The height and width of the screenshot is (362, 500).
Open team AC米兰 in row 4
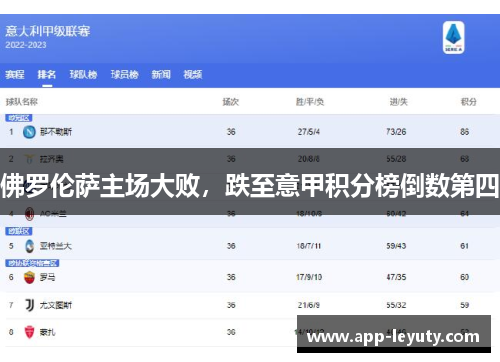point(53,214)
